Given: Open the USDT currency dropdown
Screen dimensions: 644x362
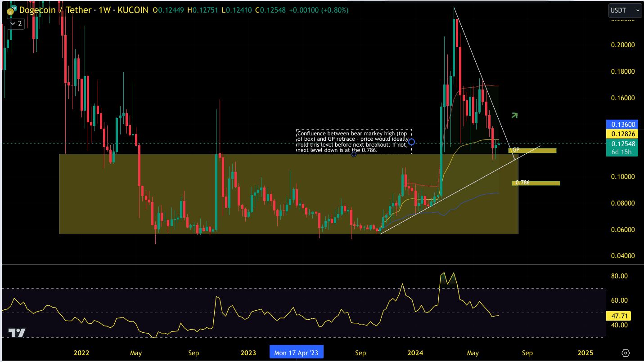Looking at the screenshot, I should 625,9.
